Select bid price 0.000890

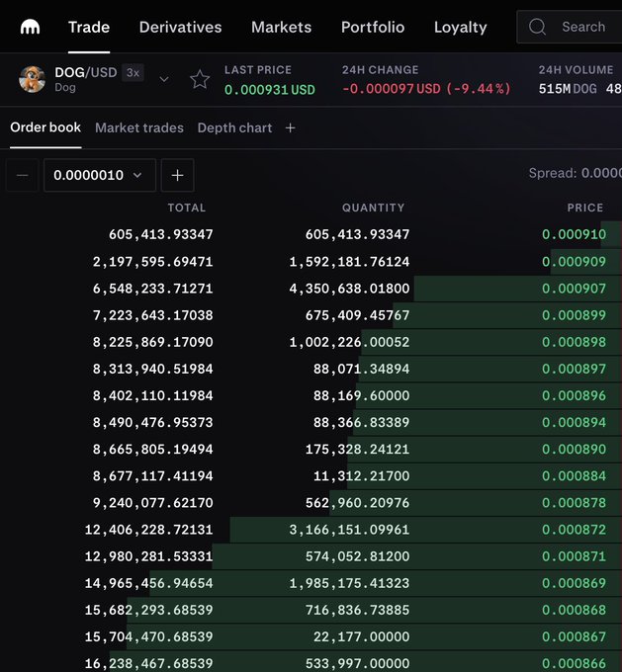(x=574, y=449)
